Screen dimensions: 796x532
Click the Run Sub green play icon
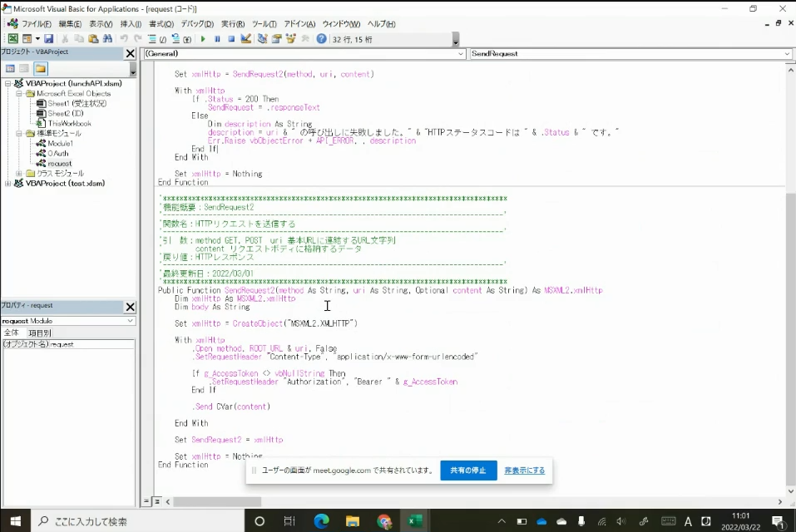pyautogui.click(x=203, y=39)
